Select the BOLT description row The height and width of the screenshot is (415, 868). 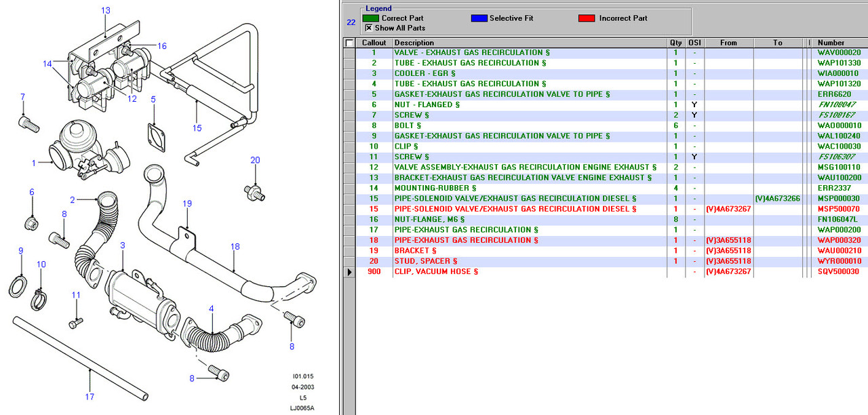coord(408,125)
